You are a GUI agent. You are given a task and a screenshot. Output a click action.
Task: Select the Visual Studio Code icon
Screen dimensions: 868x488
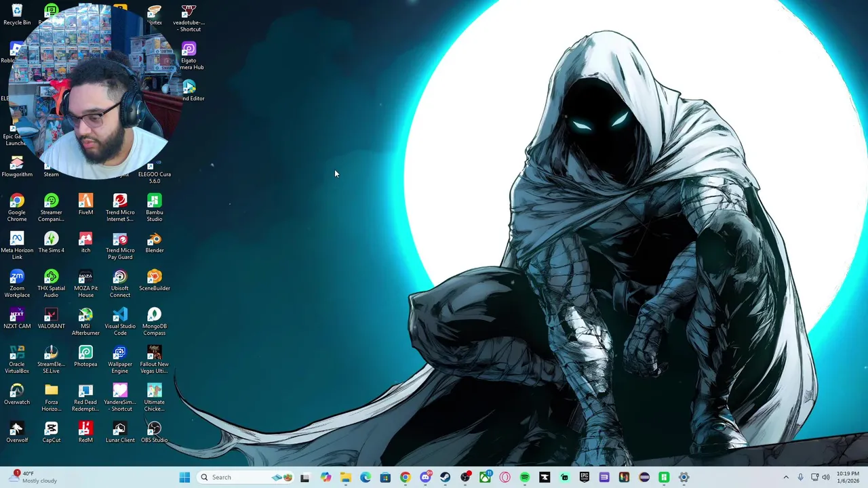coord(120,321)
